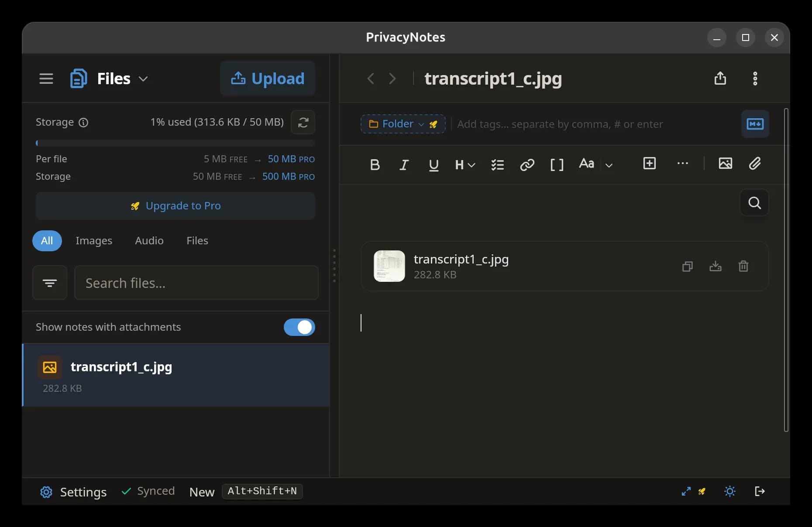Toggle focus mode expand arrows icon
Screen dimensions: 812x527
(x=686, y=491)
